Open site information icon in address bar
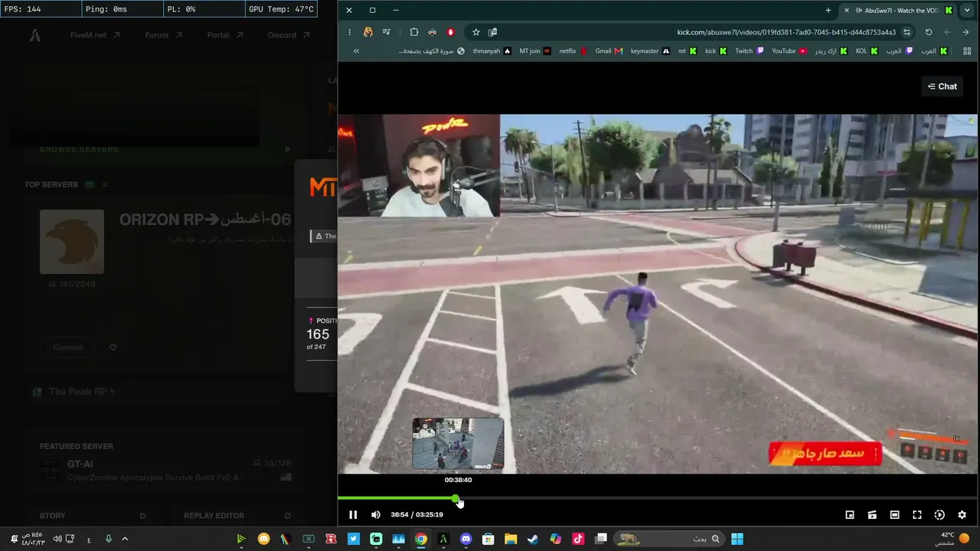 [x=907, y=32]
